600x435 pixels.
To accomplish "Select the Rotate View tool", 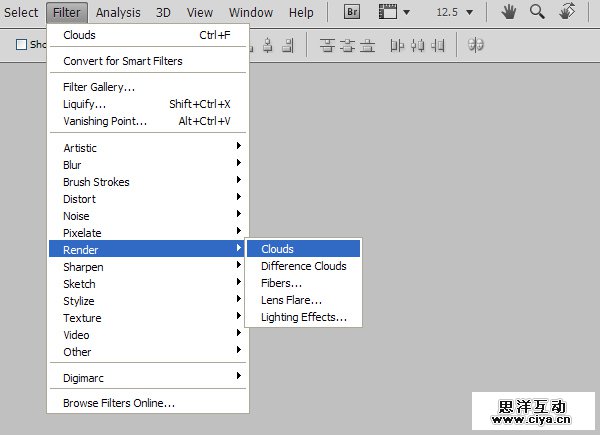I will (566, 13).
